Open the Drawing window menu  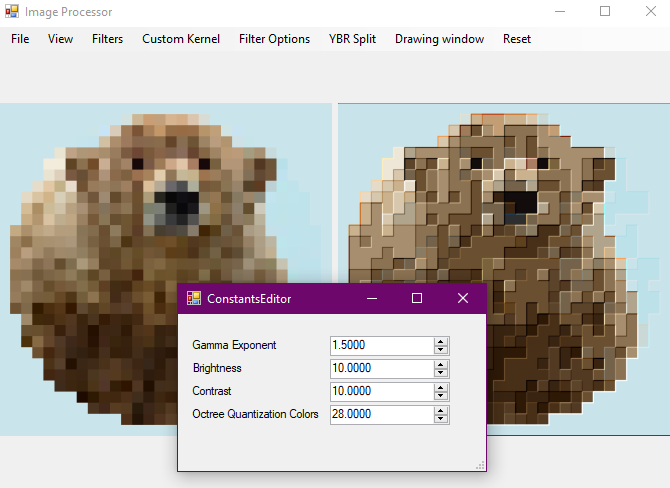click(x=439, y=39)
